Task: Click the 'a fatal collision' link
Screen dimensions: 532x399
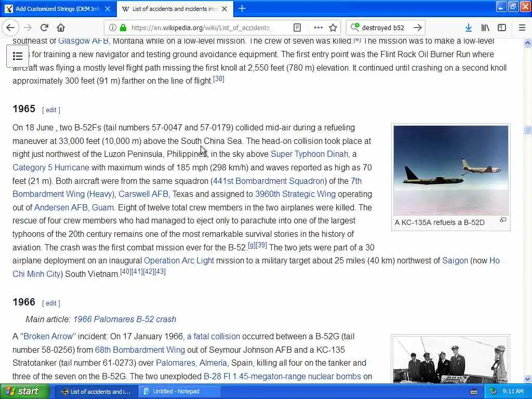Action: (x=214, y=337)
